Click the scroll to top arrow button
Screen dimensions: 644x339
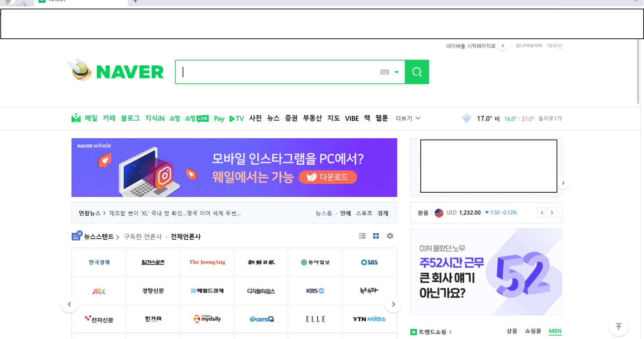click(x=619, y=327)
